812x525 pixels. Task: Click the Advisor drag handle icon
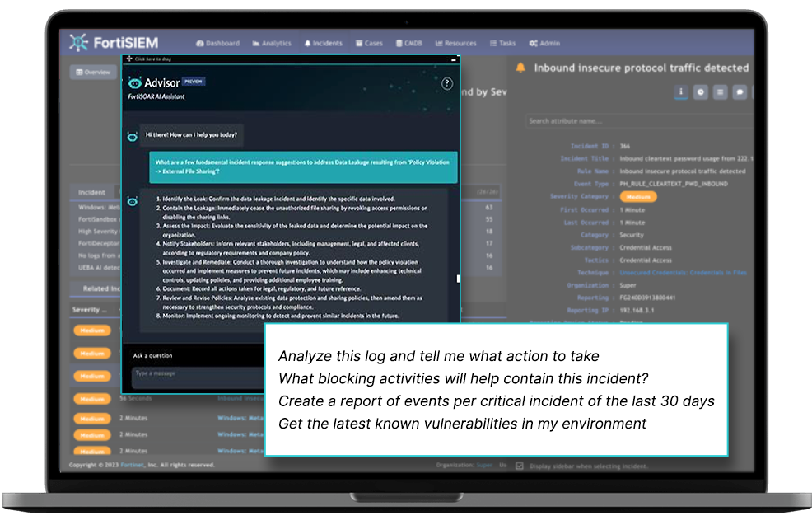(x=129, y=59)
